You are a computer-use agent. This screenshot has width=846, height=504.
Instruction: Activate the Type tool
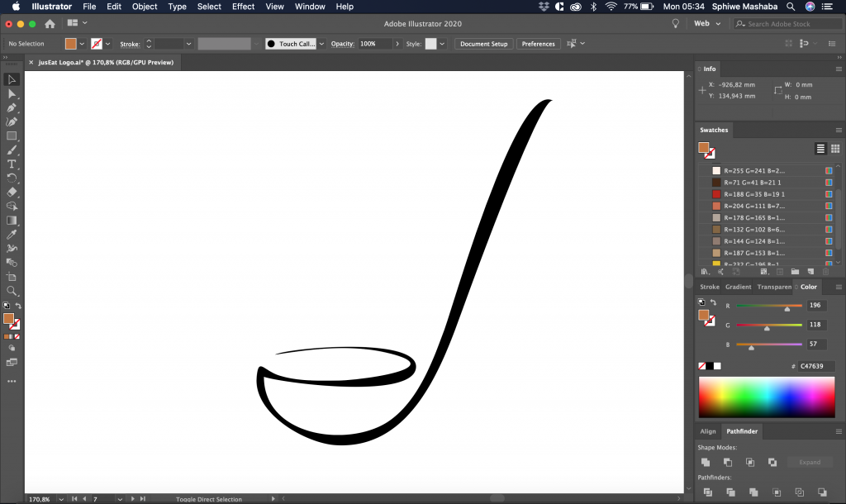click(12, 164)
